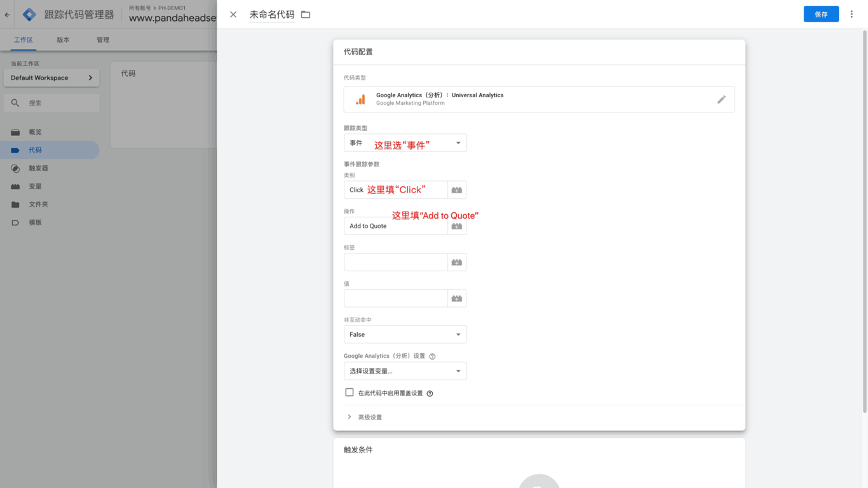Image resolution: width=868 pixels, height=488 pixels.
Task: Click variable picker icon beside 值 field
Action: point(456,299)
